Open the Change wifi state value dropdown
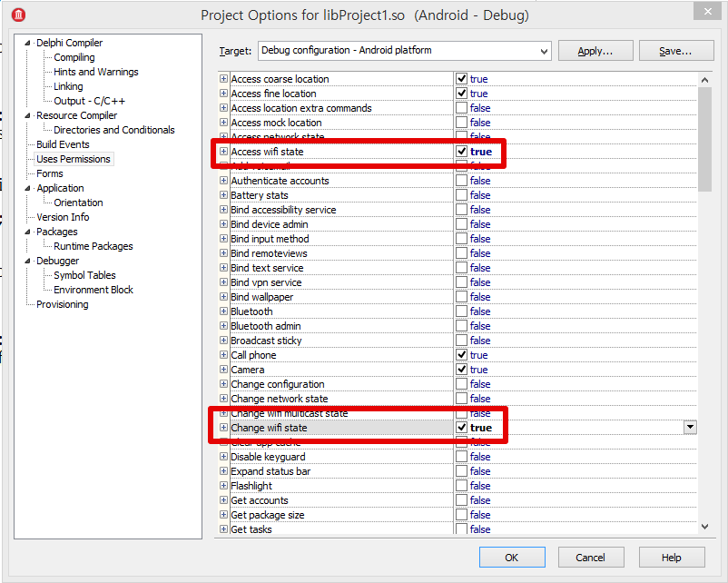Viewport: 728px width, 583px height. [x=690, y=428]
